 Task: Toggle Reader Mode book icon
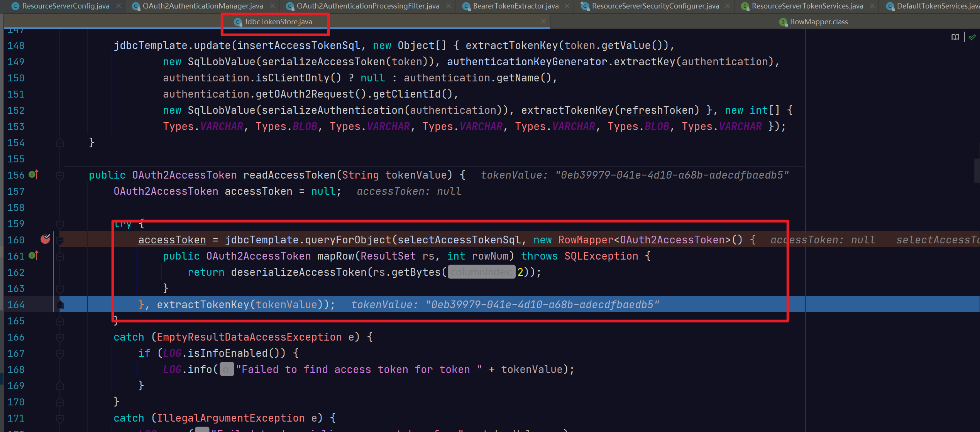955,37
